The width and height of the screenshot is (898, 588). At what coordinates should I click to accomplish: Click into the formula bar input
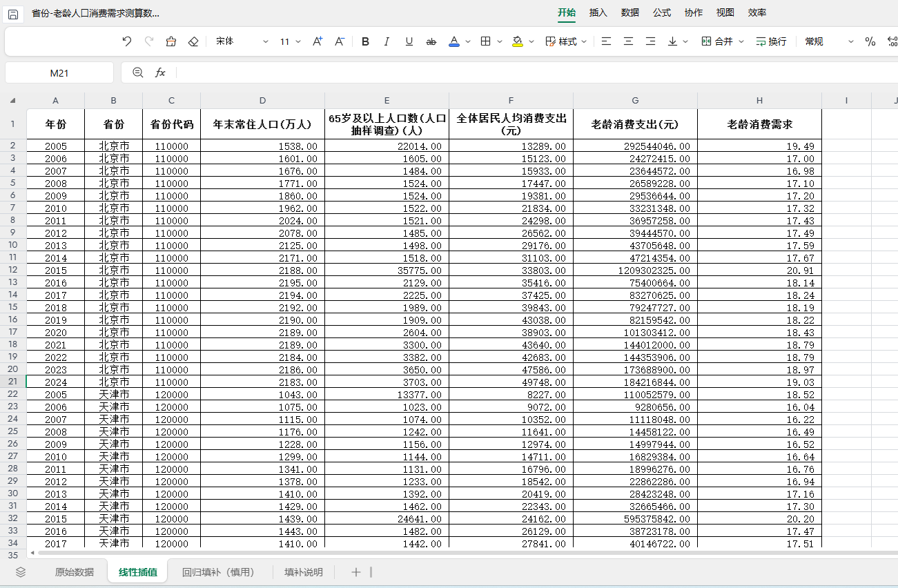click(x=537, y=72)
